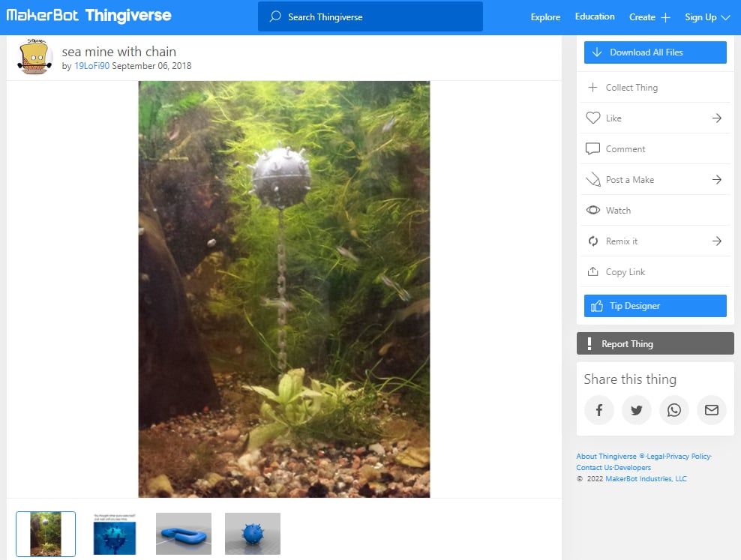Open the Explore nav item
Image resolution: width=741 pixels, height=560 pixels.
point(545,17)
